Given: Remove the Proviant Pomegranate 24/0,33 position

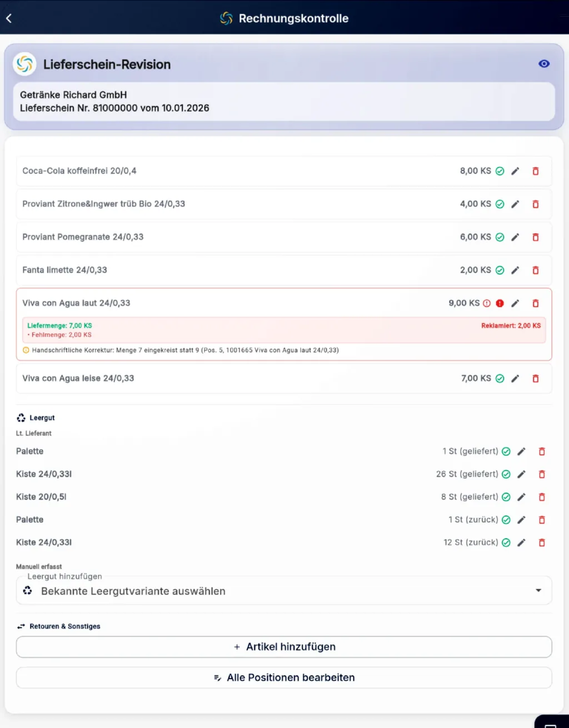Looking at the screenshot, I should 536,237.
